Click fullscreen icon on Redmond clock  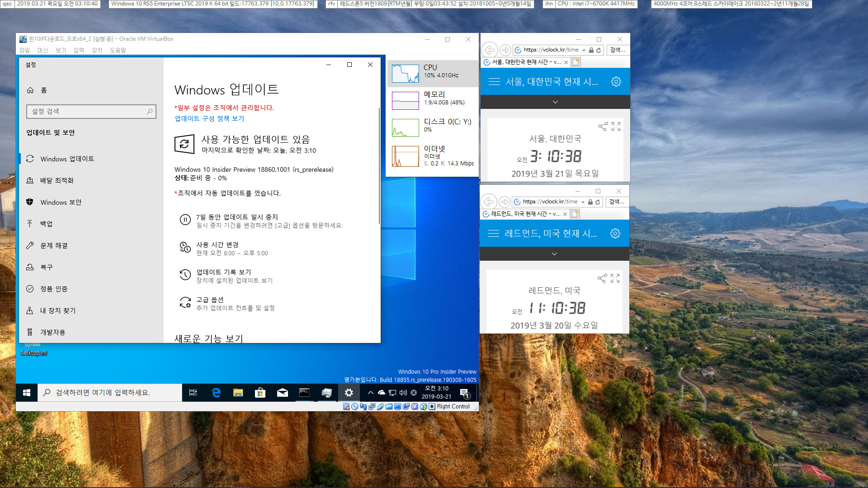click(x=615, y=278)
